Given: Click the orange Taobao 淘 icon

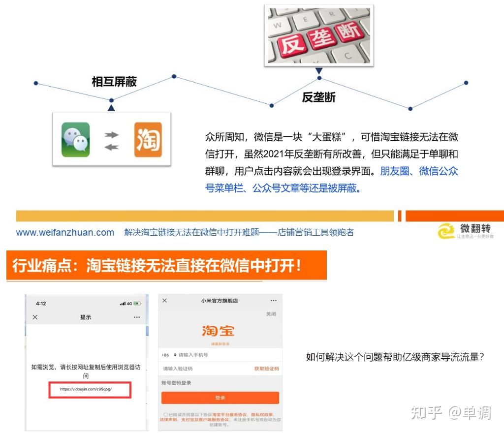Looking at the screenshot, I should 148,139.
